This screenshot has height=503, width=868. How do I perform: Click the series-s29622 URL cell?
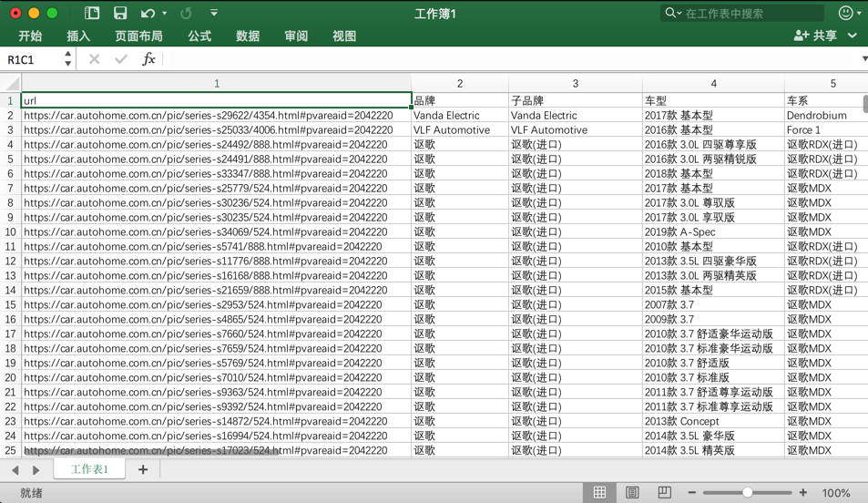pyautogui.click(x=217, y=115)
